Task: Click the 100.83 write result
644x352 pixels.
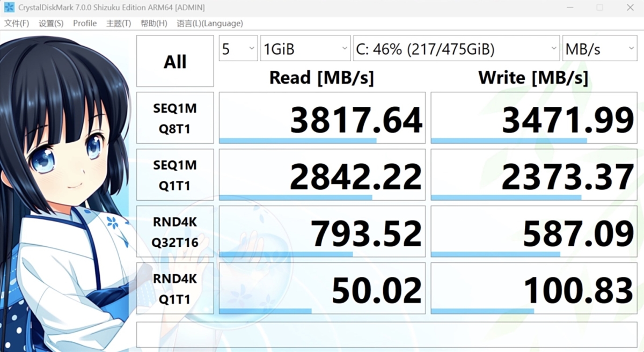Action: 534,288
